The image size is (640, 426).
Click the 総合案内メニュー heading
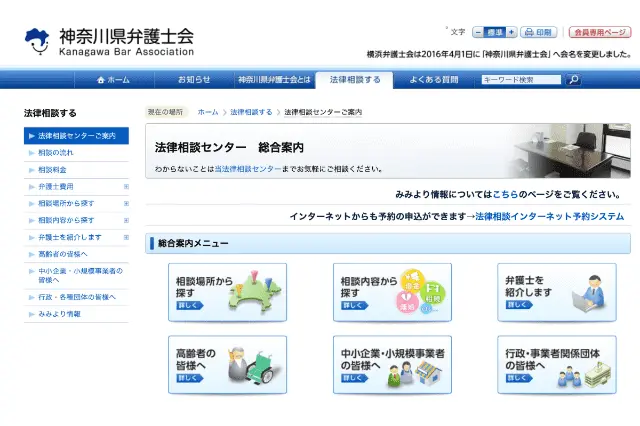pyautogui.click(x=193, y=244)
